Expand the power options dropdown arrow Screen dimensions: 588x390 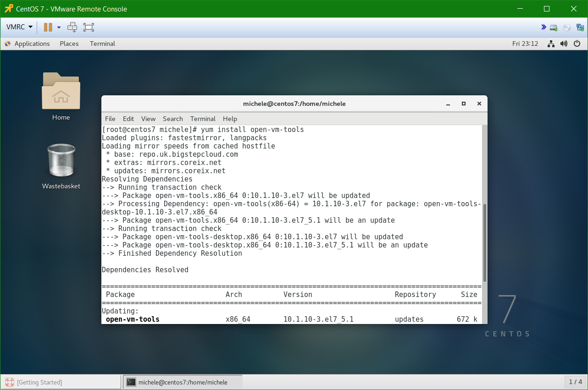tap(59, 27)
